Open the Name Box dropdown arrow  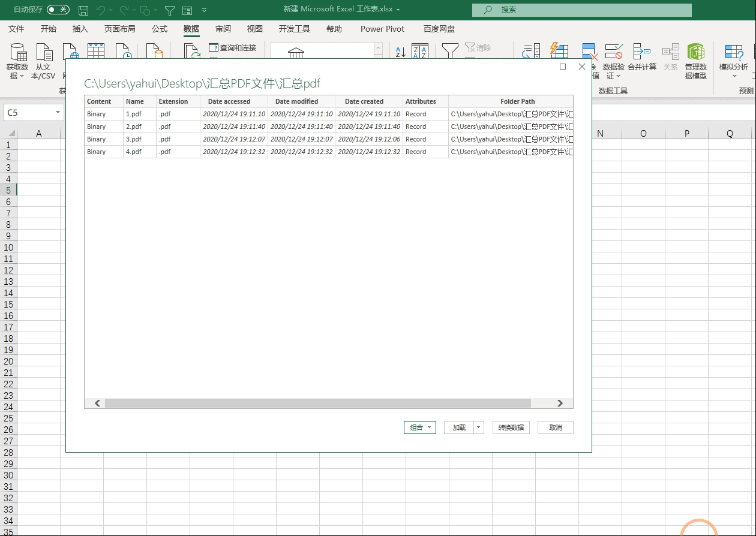tap(58, 113)
